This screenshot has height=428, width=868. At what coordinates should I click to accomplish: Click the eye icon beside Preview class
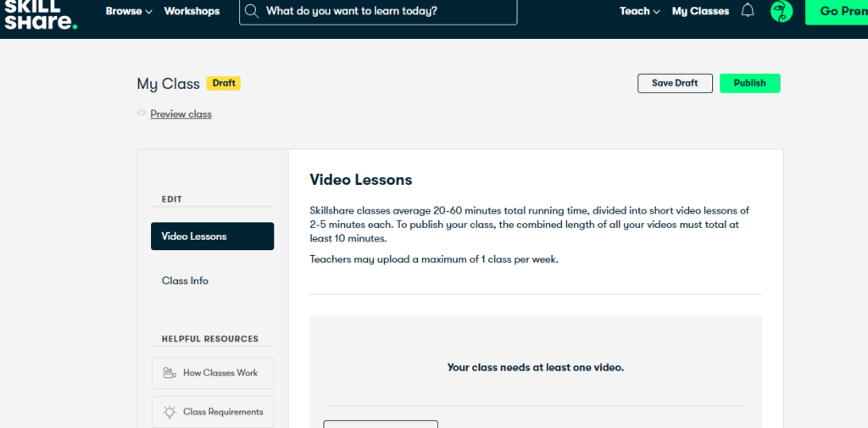pyautogui.click(x=142, y=113)
